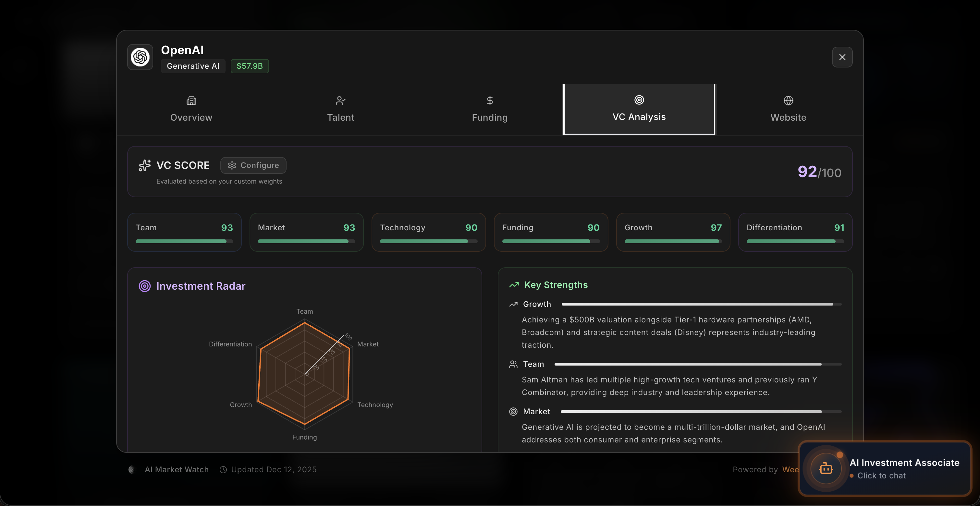The height and width of the screenshot is (506, 980).
Task: Click the Market strength bar in Key Strengths
Action: [x=701, y=412]
